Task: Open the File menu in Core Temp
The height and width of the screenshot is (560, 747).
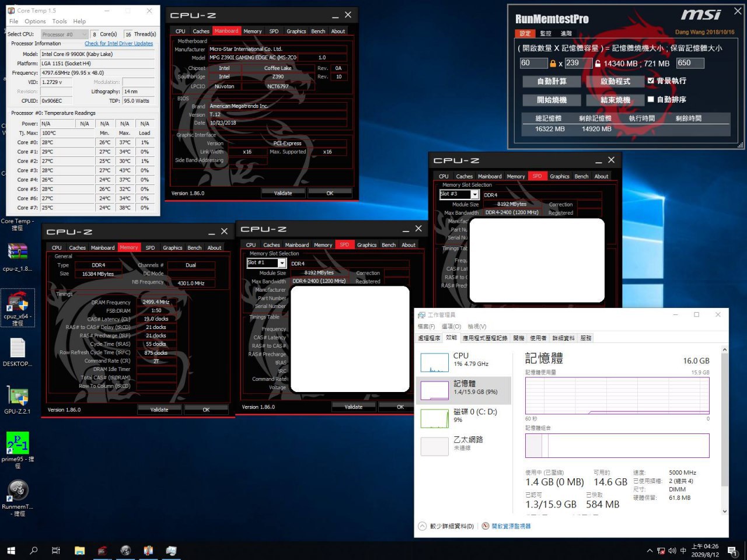Action: [13, 21]
